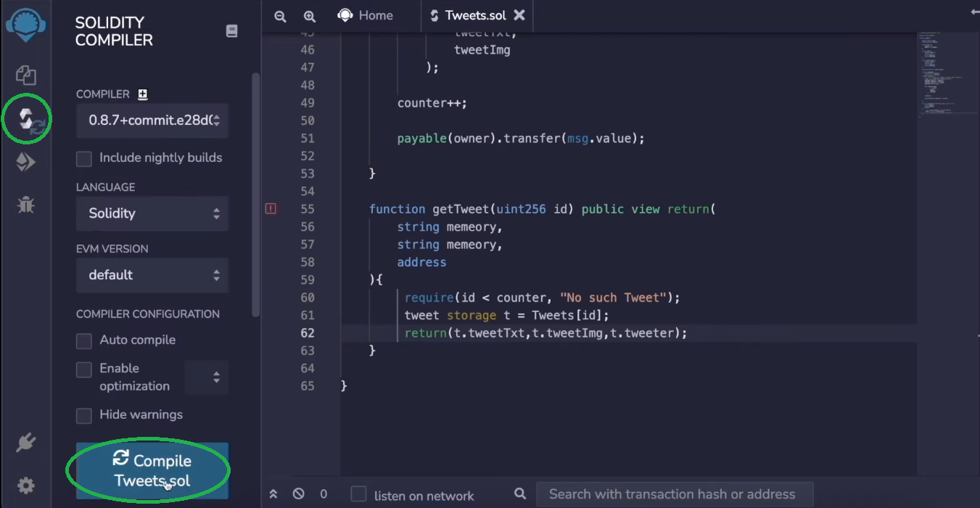Click tweetImg on line 46
980x508 pixels.
click(x=482, y=50)
